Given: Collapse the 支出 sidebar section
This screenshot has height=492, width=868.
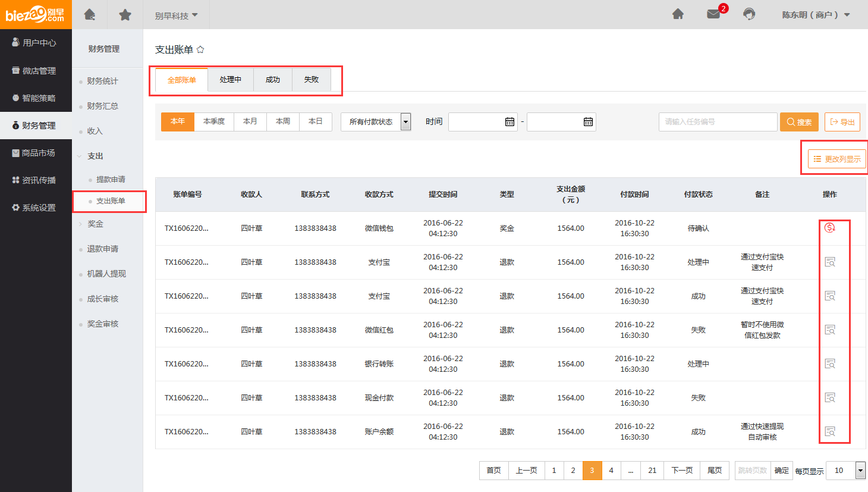Looking at the screenshot, I should (x=95, y=156).
